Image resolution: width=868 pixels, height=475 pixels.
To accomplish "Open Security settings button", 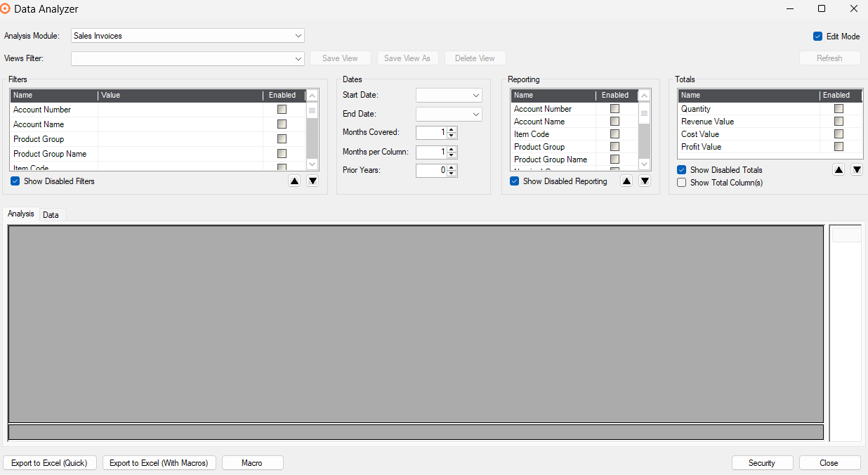I will click(x=762, y=463).
